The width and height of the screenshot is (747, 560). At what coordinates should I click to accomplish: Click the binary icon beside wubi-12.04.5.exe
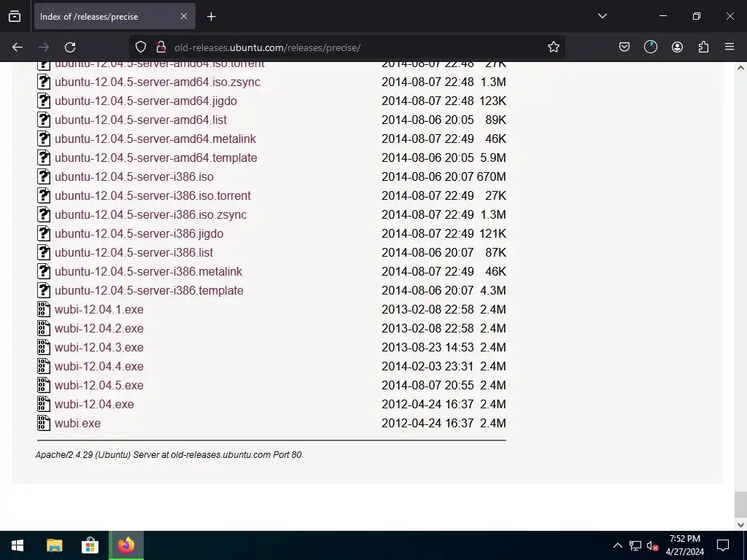pos(44,385)
